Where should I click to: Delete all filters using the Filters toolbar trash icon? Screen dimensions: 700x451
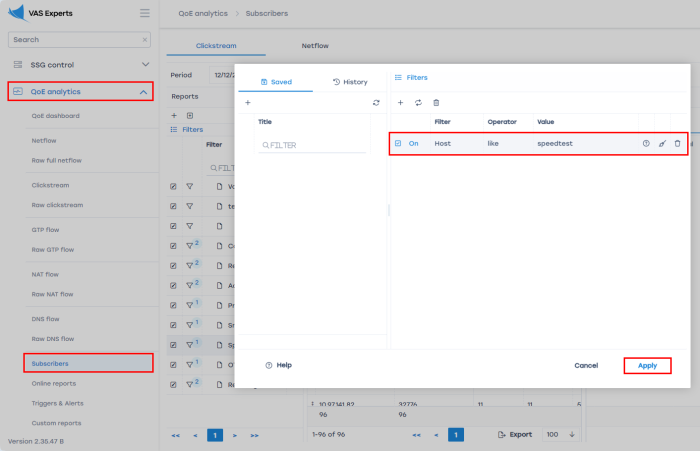coord(436,102)
